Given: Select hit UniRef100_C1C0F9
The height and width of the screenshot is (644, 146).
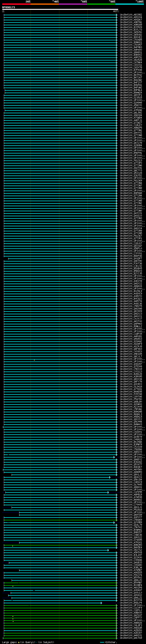Looking at the screenshot, I should point(131,608).
